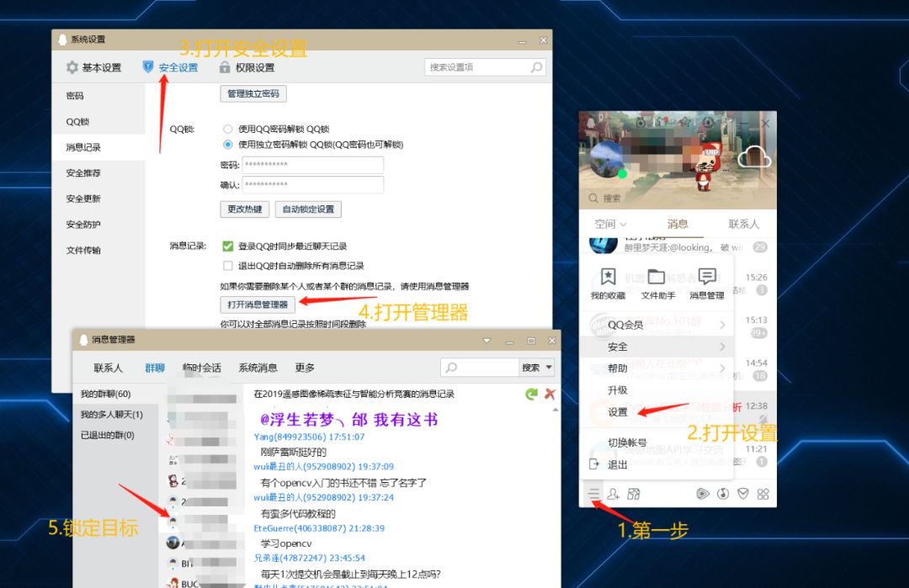Open QQ Music icon

point(725,494)
